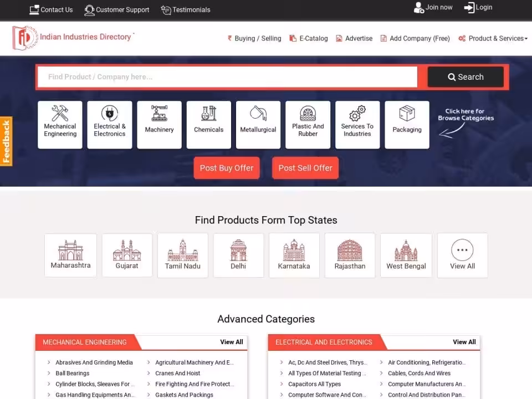Click the Find Product search field
Image resolution: width=532 pixels, height=399 pixels.
tap(227, 77)
